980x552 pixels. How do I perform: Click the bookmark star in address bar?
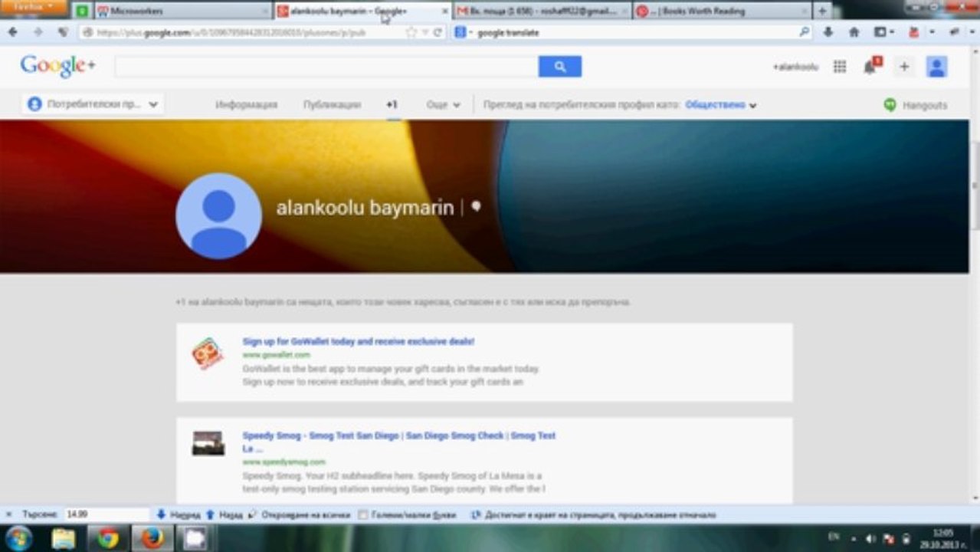click(411, 32)
